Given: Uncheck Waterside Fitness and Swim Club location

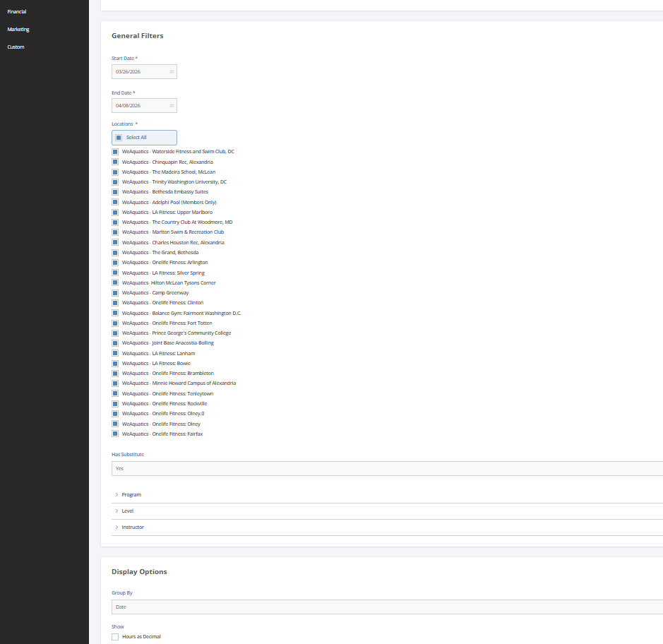Looking at the screenshot, I should (x=115, y=152).
